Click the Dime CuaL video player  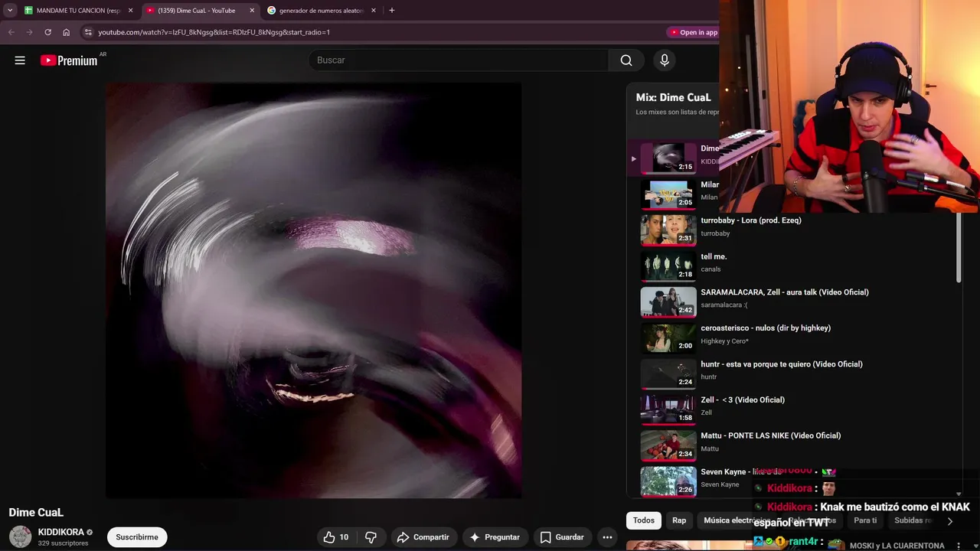pyautogui.click(x=313, y=290)
